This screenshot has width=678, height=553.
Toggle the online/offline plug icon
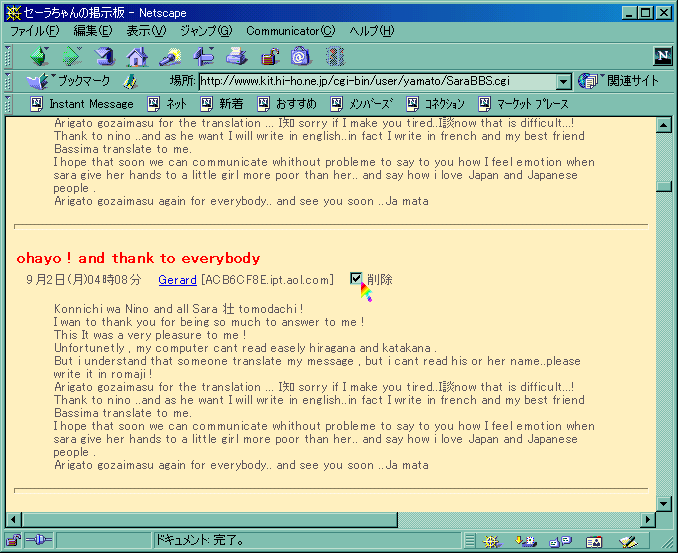coord(39,540)
